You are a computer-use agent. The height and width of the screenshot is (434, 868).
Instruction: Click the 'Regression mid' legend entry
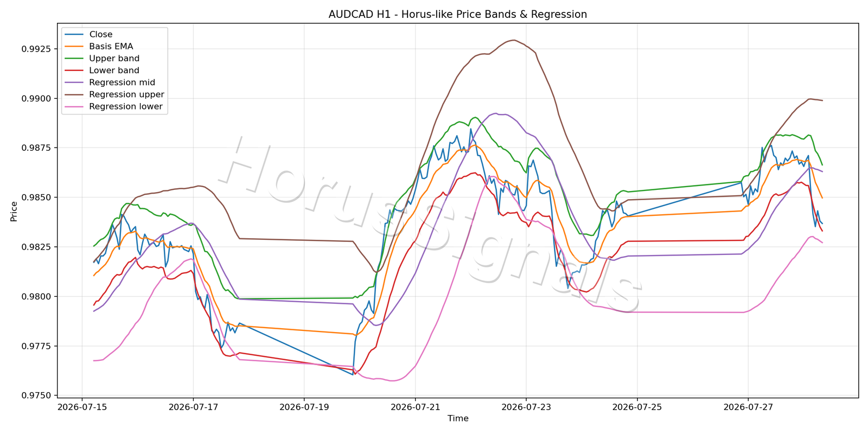(x=122, y=82)
